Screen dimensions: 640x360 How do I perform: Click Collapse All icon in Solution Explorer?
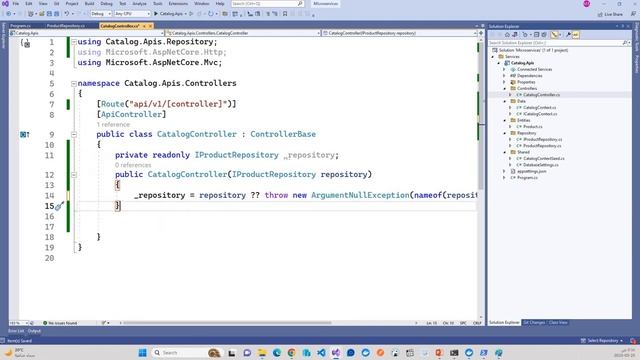click(x=536, y=35)
